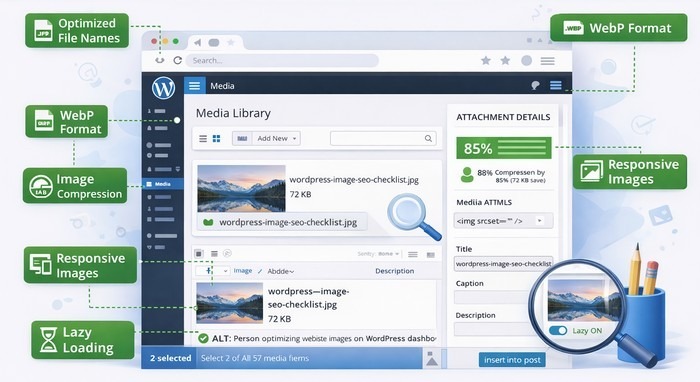Toggle the blue hamburger menu beside Media
This screenshot has width=700, height=382.
(194, 85)
